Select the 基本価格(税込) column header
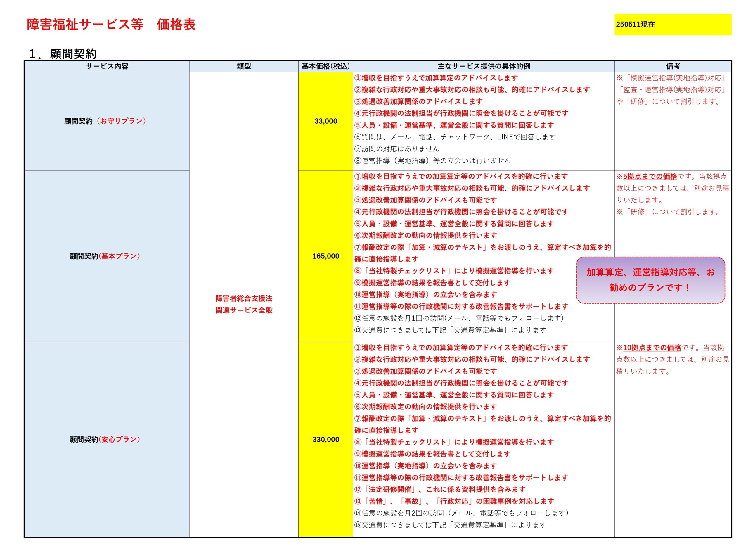Image resolution: width=748 pixels, height=560 pixels. click(x=325, y=66)
